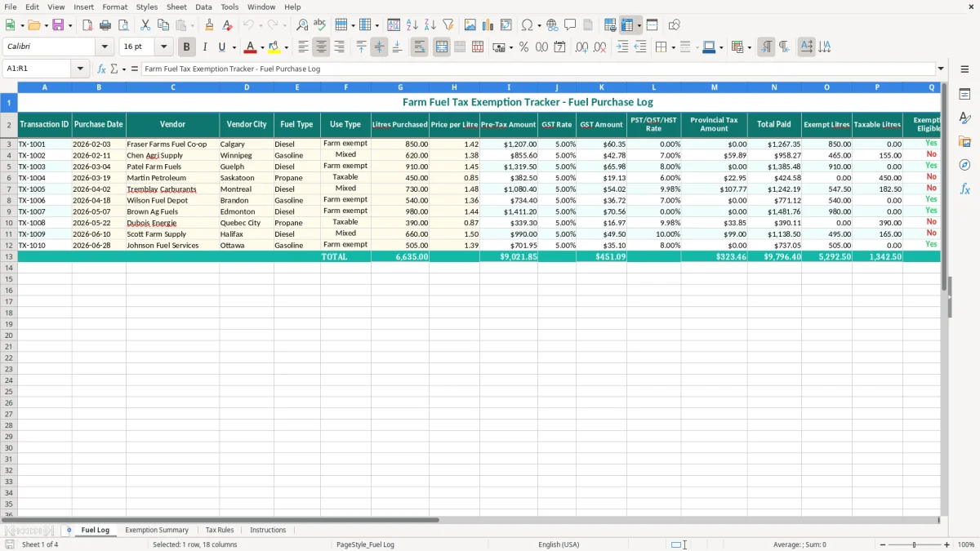Expand the Name Box dropdown
The height and width of the screenshot is (551, 980).
[81, 69]
